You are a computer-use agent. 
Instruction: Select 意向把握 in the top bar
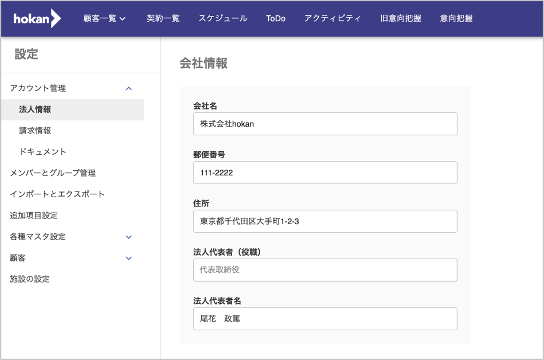coord(456,18)
